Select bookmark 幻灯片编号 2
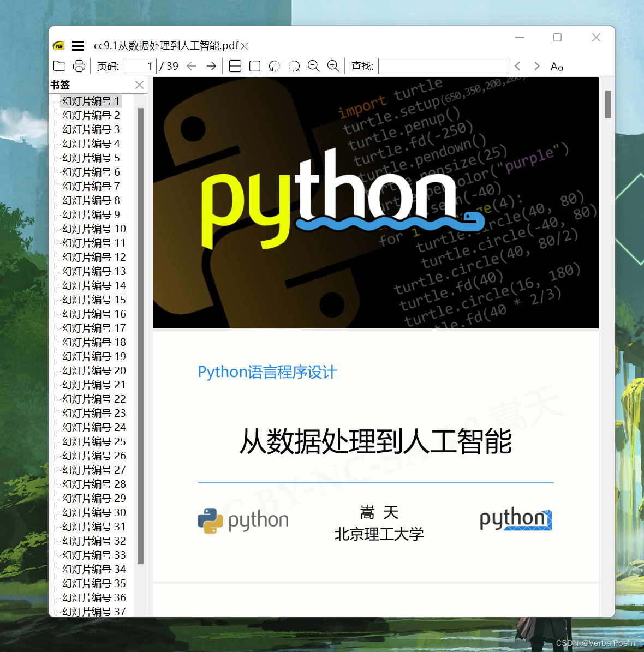The image size is (644, 652). 91,115
